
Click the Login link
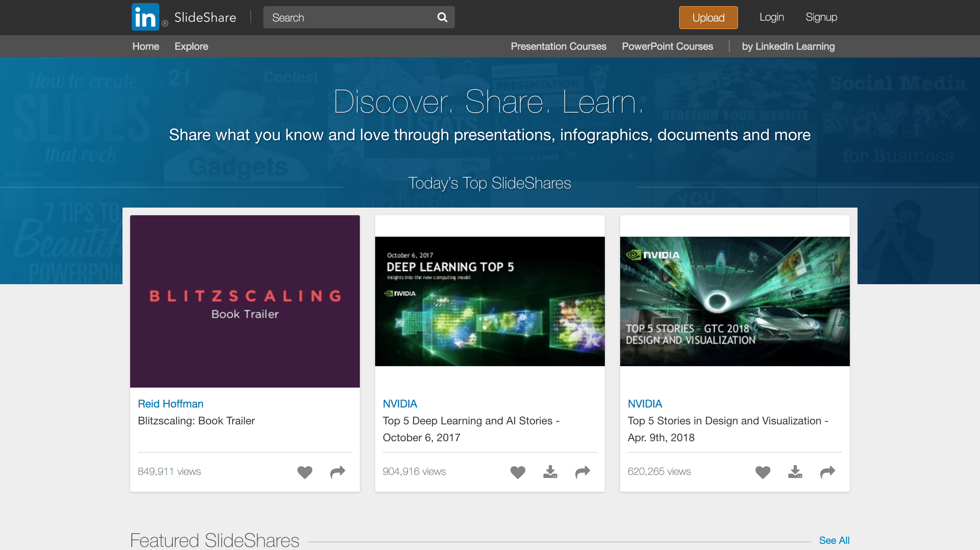(771, 17)
